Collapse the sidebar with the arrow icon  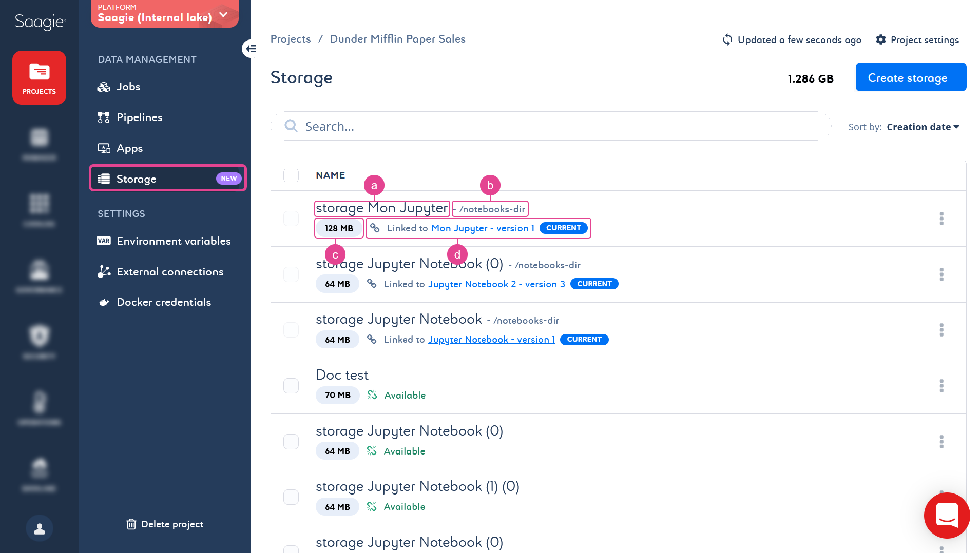click(251, 49)
